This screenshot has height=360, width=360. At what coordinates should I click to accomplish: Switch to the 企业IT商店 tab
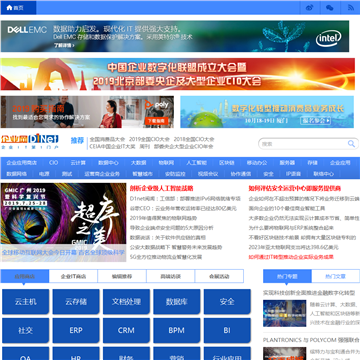pos(73,276)
